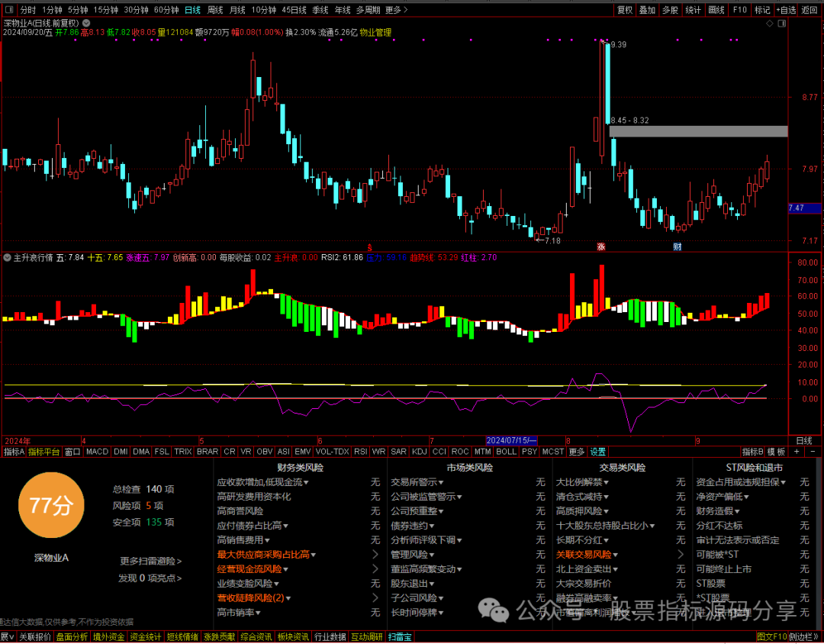
Task: Toggle the 叠加 overlay button
Action: [647, 10]
